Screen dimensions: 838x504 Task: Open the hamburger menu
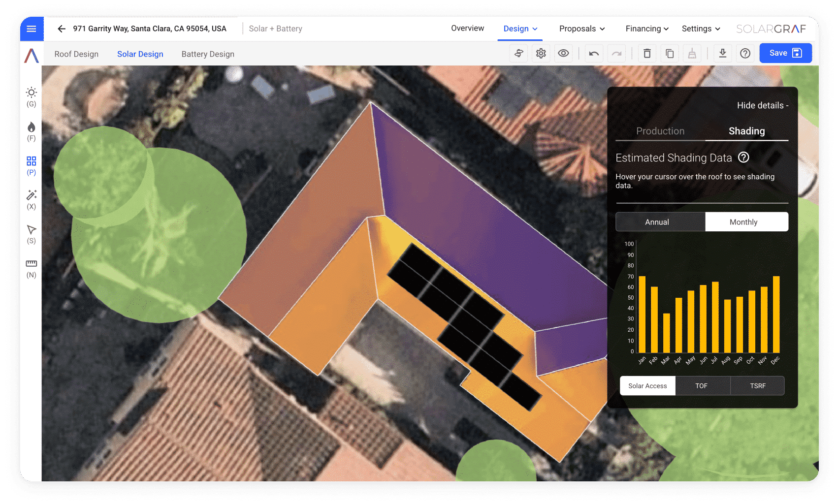[x=32, y=29]
